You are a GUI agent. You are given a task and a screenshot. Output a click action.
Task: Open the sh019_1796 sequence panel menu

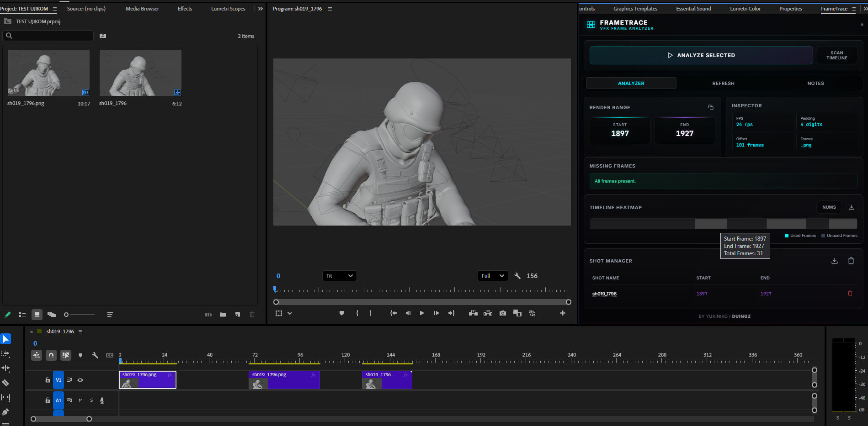point(80,331)
